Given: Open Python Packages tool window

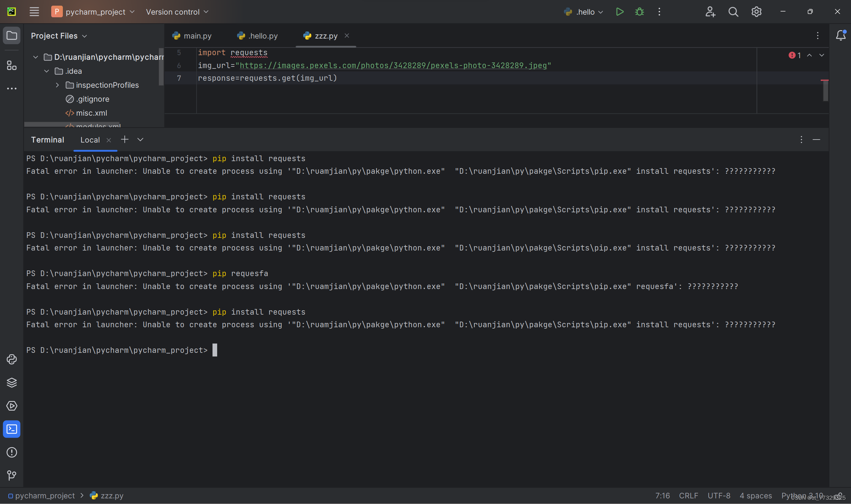Looking at the screenshot, I should (12, 382).
